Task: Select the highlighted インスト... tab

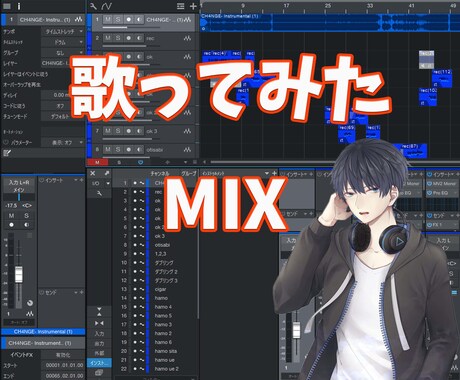Action: pyautogui.click(x=99, y=363)
